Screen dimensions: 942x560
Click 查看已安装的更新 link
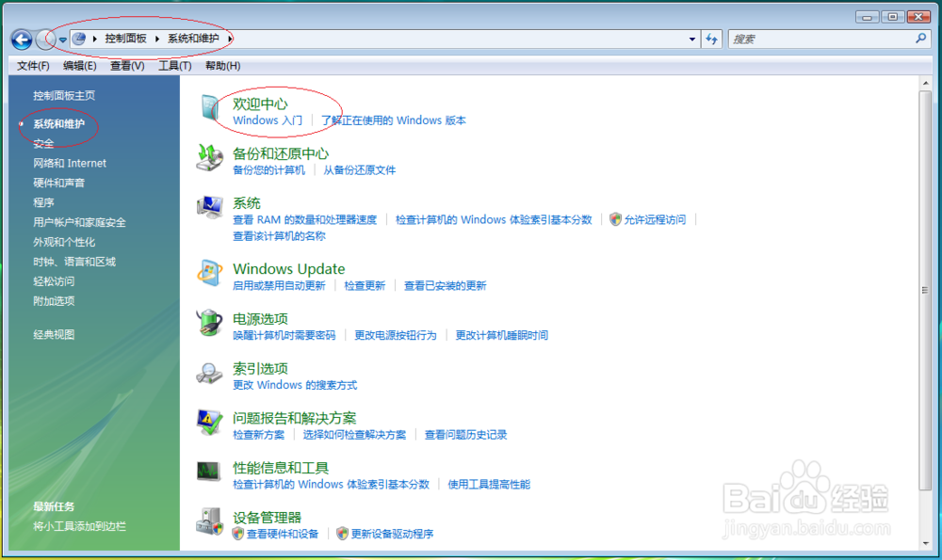click(446, 286)
